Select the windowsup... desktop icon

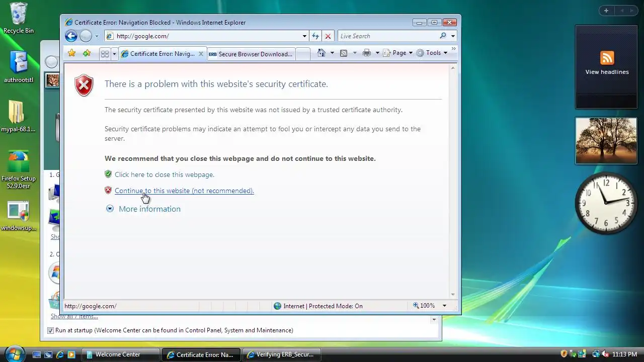pyautogui.click(x=19, y=216)
